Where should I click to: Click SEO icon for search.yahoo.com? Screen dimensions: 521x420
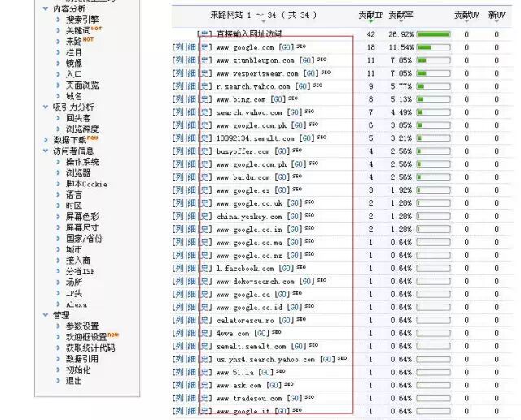coord(309,112)
